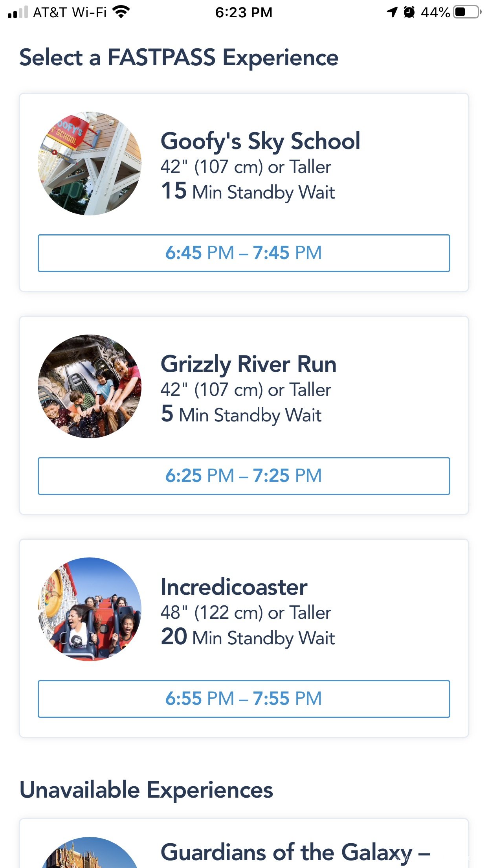Tap the Incredicoaster ride thumbnail
The height and width of the screenshot is (868, 488).
pos(90,609)
